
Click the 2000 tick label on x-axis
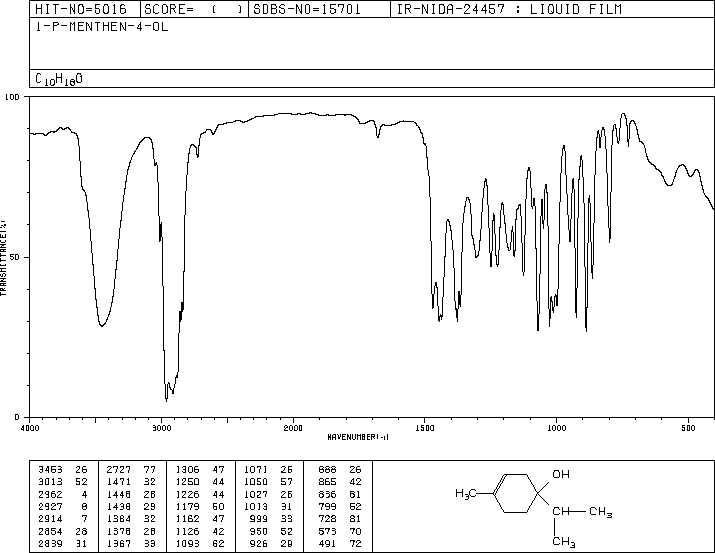pyautogui.click(x=293, y=428)
